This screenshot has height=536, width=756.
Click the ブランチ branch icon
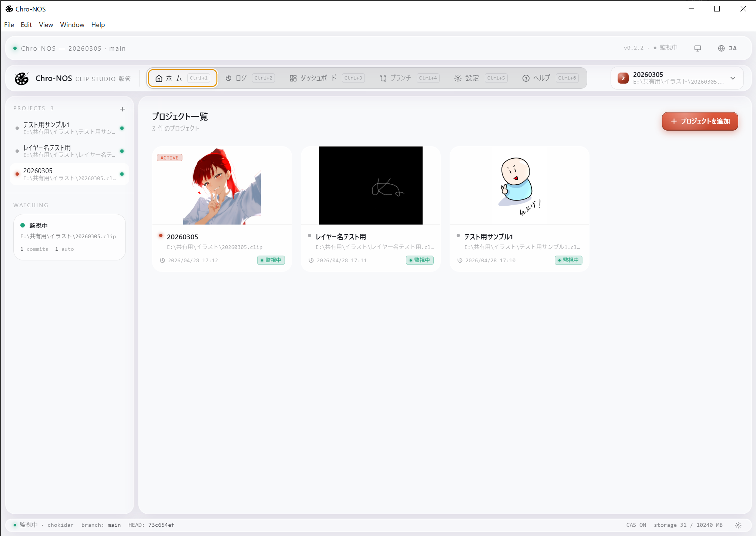coord(383,78)
